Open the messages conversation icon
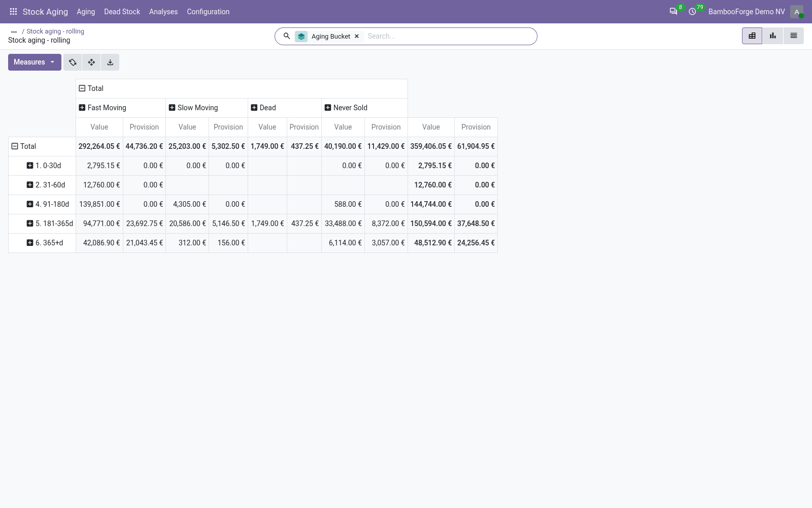The image size is (812, 508). point(673,11)
